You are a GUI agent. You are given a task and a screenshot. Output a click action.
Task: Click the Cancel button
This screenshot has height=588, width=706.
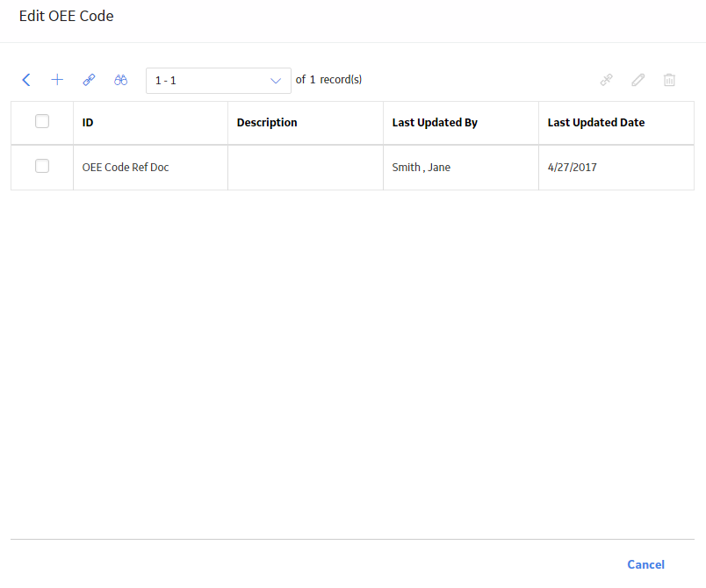pos(645,564)
